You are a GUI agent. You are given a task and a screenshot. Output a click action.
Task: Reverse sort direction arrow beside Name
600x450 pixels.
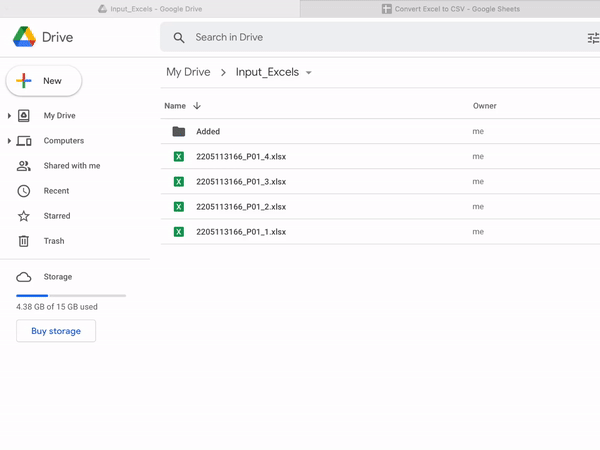point(197,106)
